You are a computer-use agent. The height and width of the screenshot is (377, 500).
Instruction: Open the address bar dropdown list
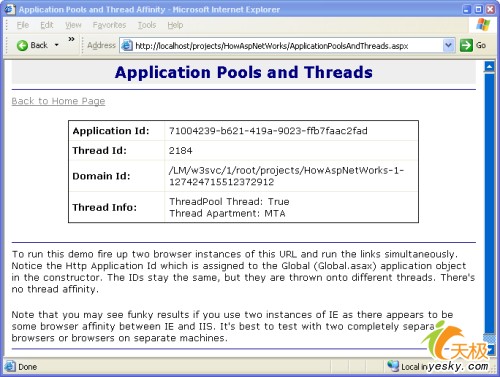click(x=449, y=45)
